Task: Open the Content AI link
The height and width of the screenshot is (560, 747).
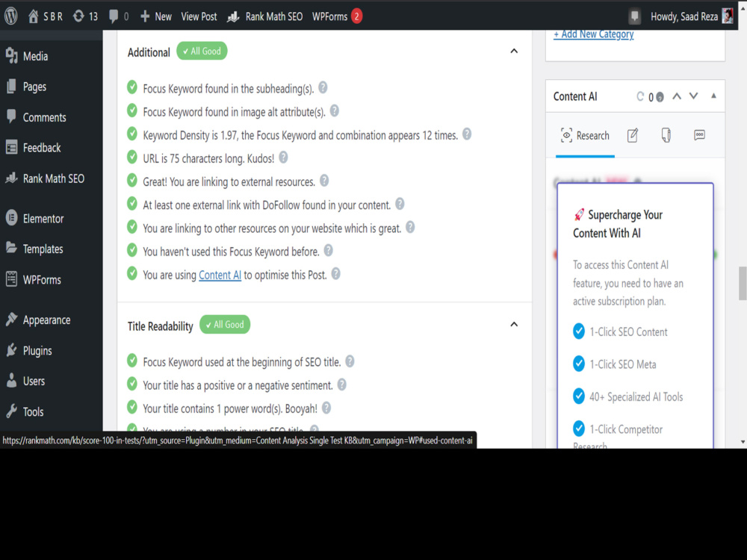Action: [220, 276]
